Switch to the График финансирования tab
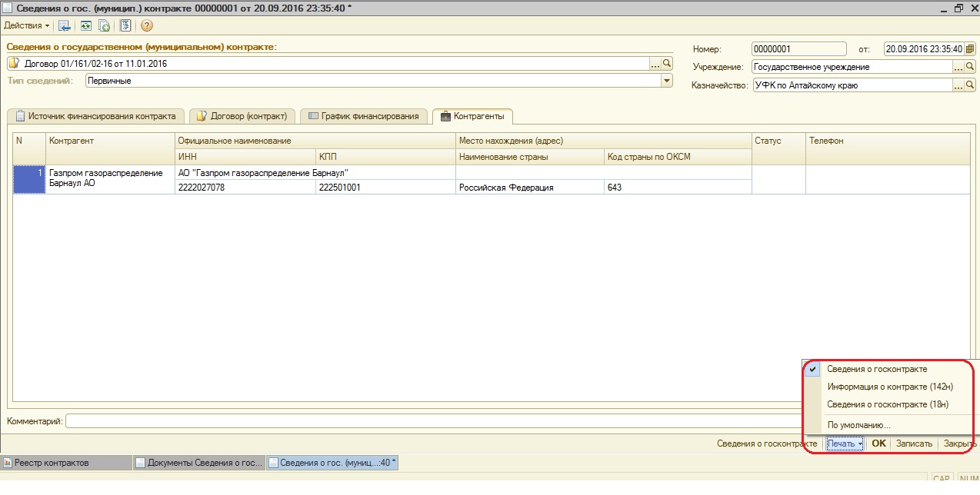Image resolution: width=980 pixels, height=495 pixels. pyautogui.click(x=364, y=116)
